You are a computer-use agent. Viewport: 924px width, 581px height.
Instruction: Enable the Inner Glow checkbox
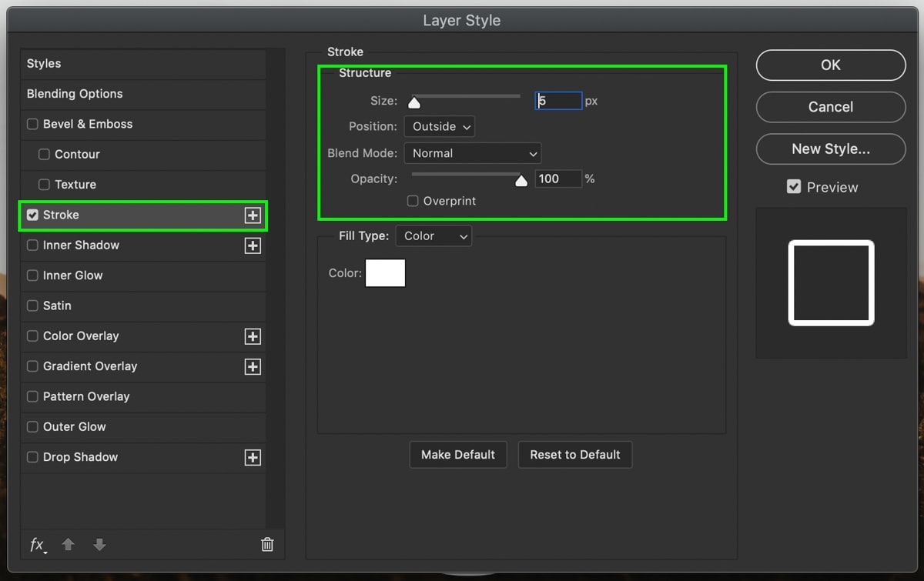point(32,275)
